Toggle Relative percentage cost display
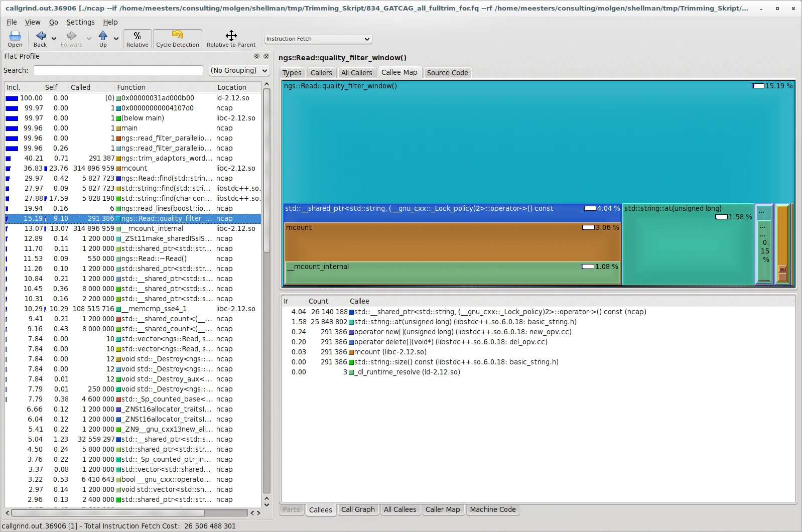The image size is (802, 532). click(x=138, y=39)
